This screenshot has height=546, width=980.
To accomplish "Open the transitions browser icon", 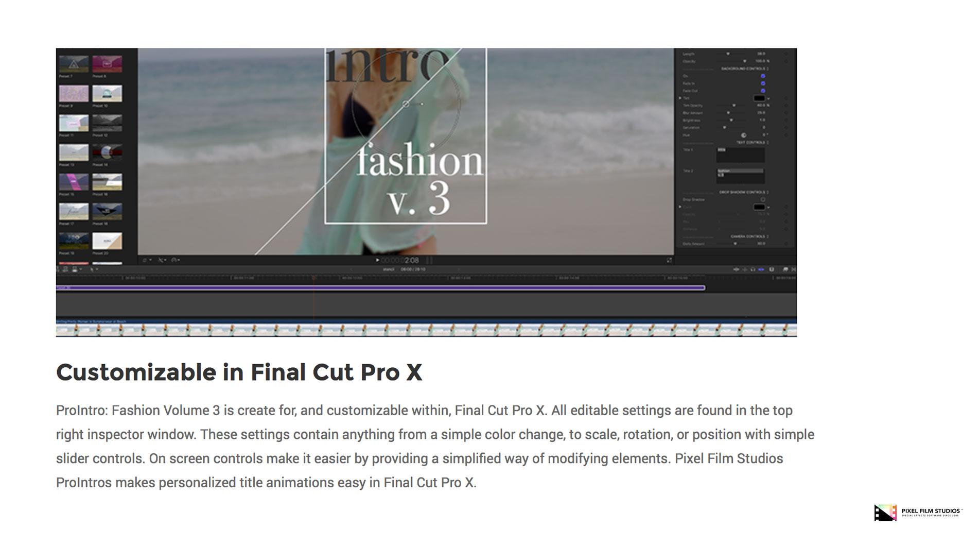I will [x=793, y=269].
